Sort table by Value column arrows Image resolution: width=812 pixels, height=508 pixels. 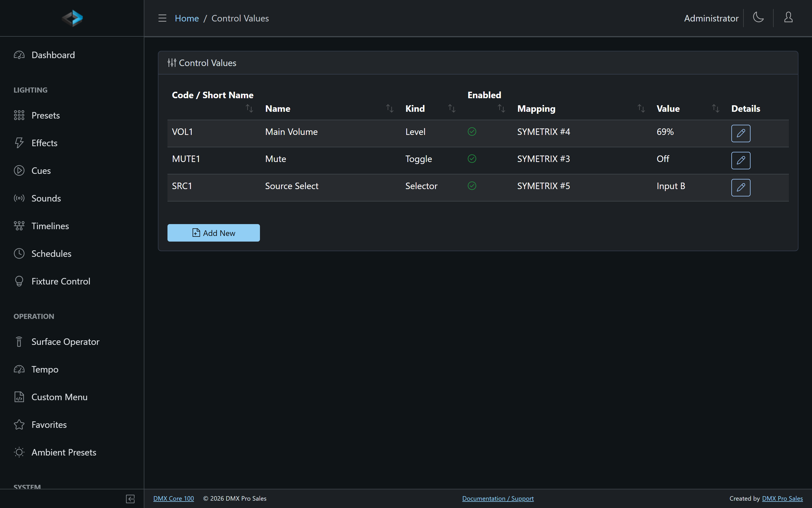click(x=716, y=108)
